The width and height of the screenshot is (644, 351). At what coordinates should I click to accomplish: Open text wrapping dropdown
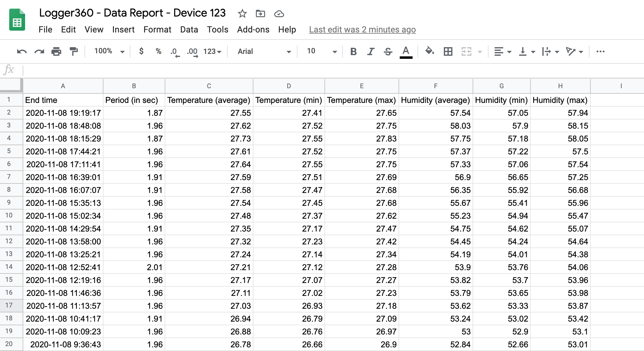click(x=550, y=51)
